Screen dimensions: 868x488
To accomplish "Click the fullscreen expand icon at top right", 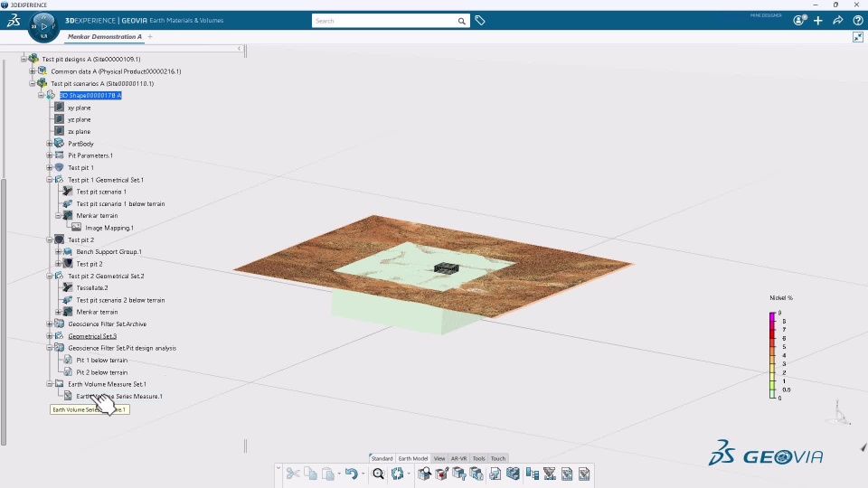I will (857, 37).
